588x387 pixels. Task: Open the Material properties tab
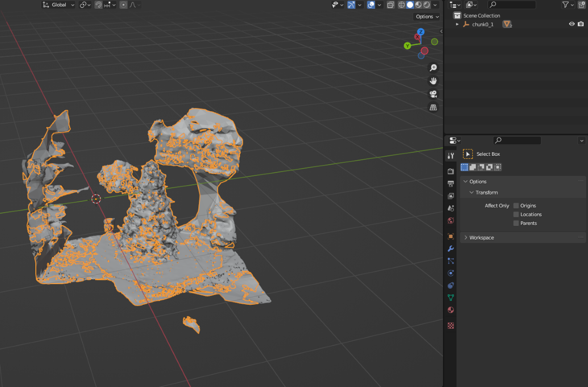tap(451, 310)
